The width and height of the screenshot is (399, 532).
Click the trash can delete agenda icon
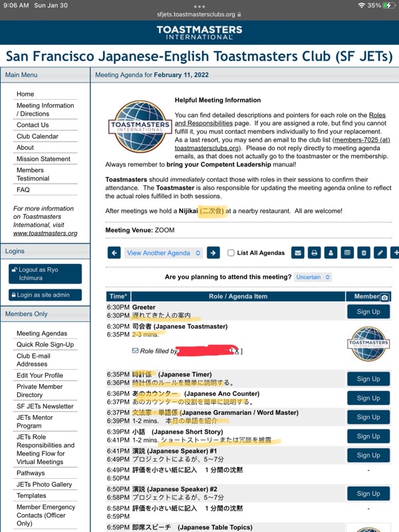[x=364, y=253]
